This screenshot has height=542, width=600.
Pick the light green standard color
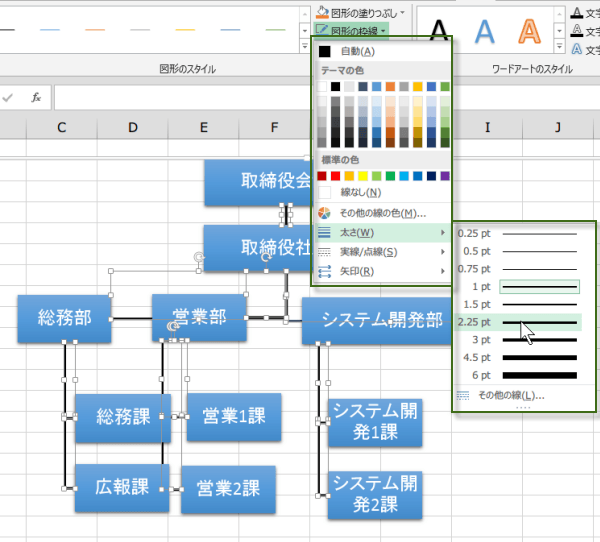point(377,176)
